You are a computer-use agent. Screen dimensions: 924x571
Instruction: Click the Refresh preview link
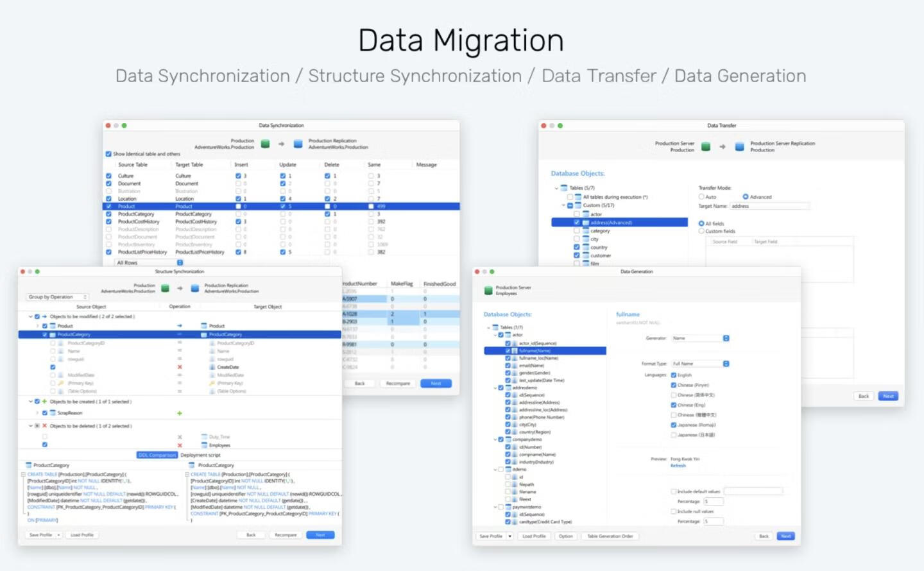(x=678, y=466)
